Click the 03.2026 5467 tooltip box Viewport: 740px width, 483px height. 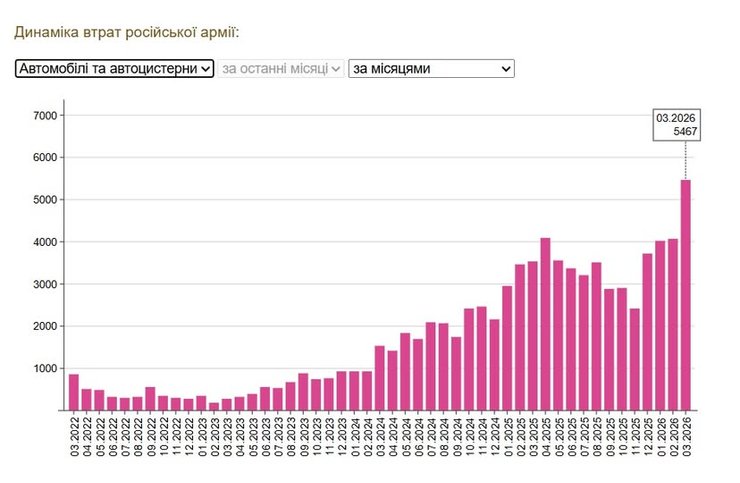(676, 125)
